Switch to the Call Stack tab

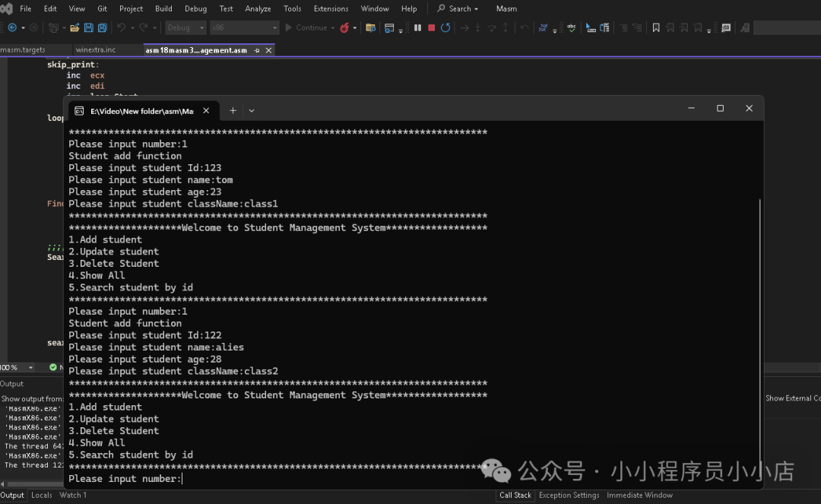515,495
